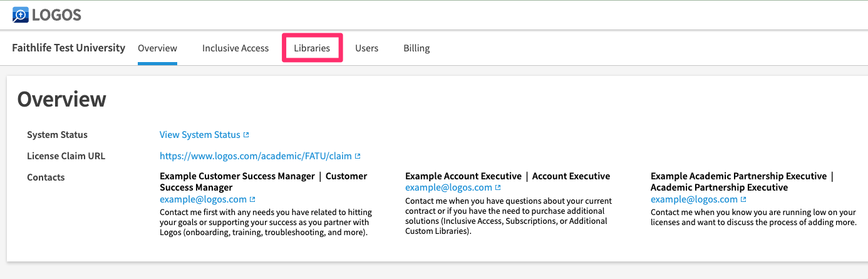
Task: Email the Customer Success Manager at example@logos.com
Action: pos(203,199)
